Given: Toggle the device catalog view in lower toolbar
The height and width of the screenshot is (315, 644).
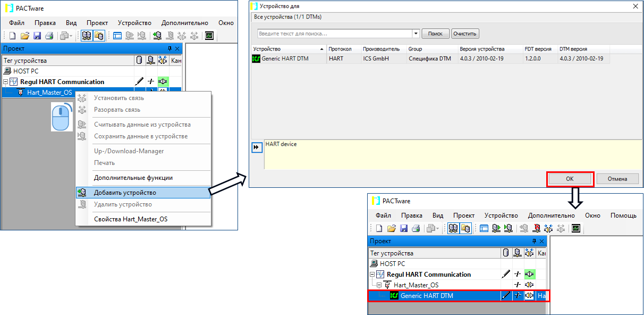Looking at the screenshot, I should [x=465, y=229].
